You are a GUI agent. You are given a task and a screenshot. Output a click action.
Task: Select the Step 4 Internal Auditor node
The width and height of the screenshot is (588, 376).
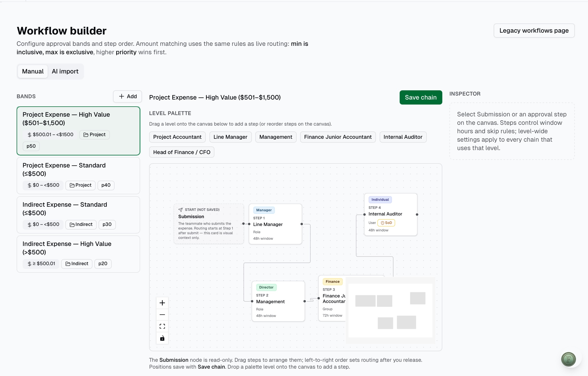(x=391, y=215)
